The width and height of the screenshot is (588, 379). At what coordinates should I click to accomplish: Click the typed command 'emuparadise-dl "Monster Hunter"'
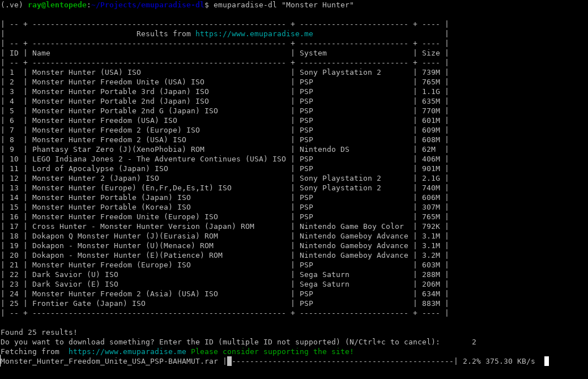(x=283, y=5)
